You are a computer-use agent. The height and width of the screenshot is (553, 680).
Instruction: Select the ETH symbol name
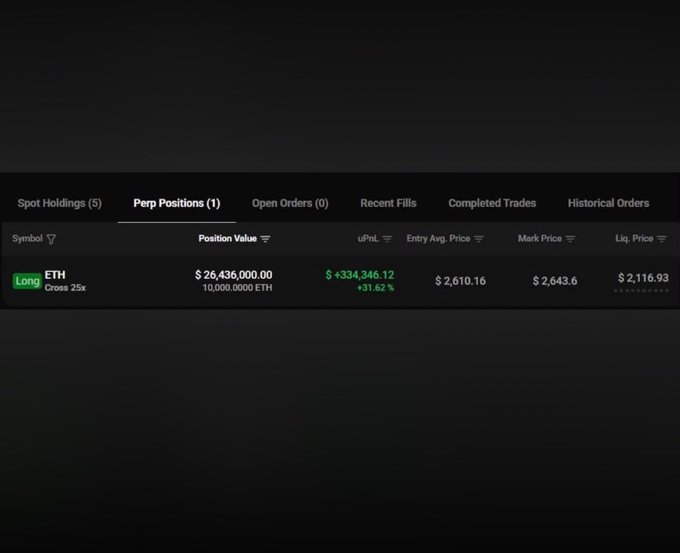(x=55, y=275)
